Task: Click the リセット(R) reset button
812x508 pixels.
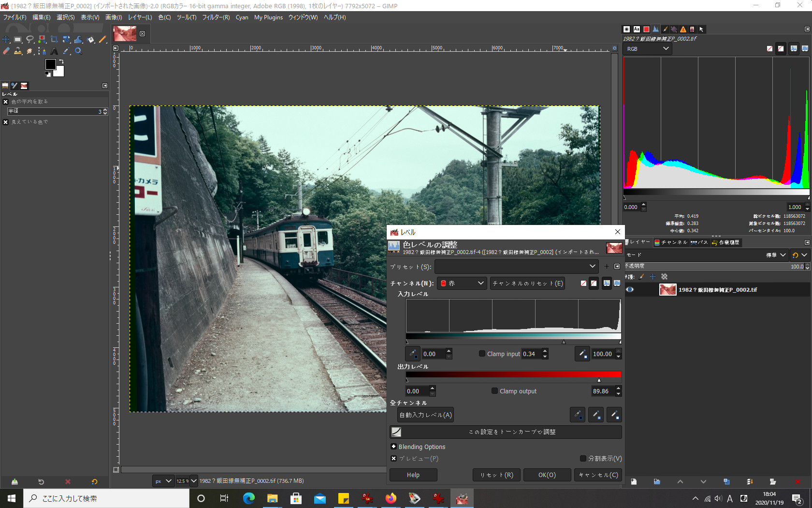Action: click(x=496, y=475)
